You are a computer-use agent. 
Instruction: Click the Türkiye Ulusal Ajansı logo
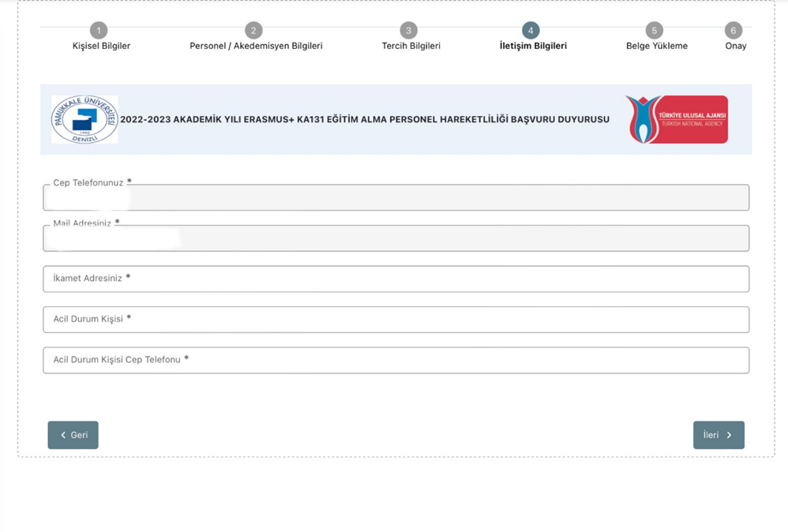coord(677,119)
